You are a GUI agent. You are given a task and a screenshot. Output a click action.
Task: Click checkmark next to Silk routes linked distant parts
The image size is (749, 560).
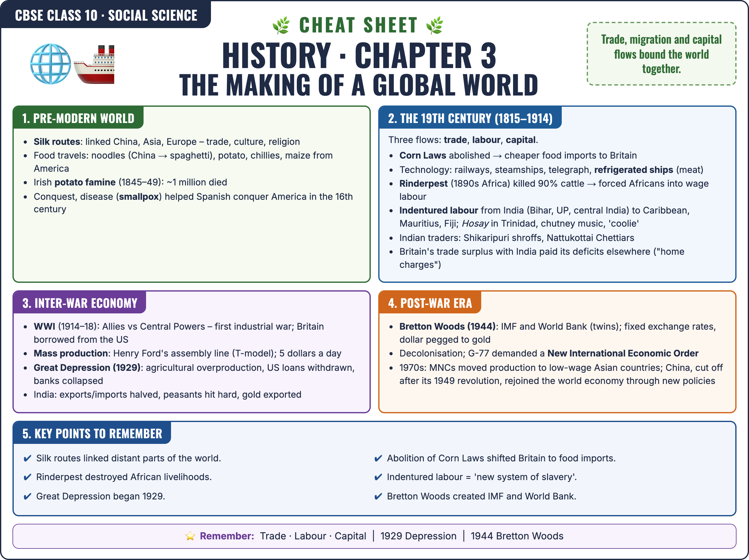27,459
